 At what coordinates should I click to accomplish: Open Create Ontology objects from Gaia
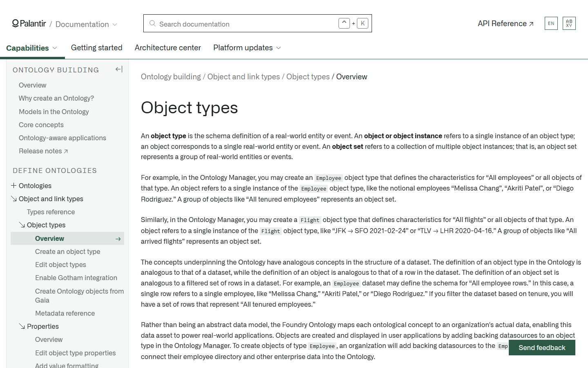tap(79, 296)
